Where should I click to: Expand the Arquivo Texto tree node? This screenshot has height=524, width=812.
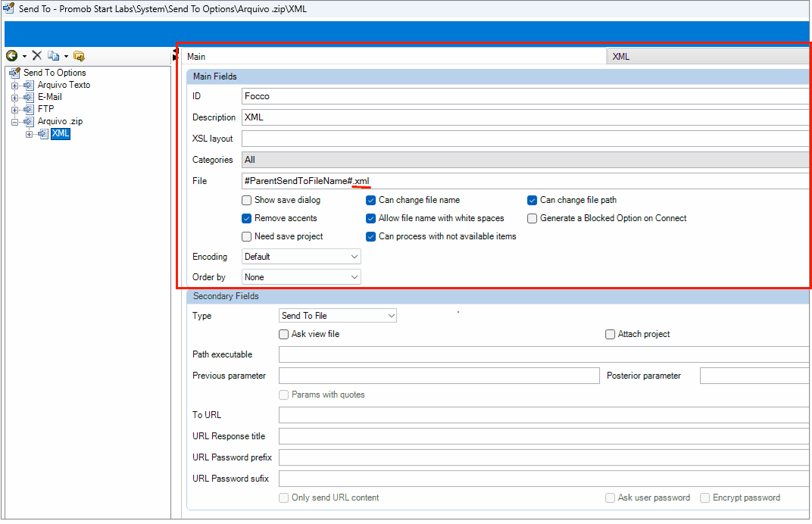click(x=14, y=86)
